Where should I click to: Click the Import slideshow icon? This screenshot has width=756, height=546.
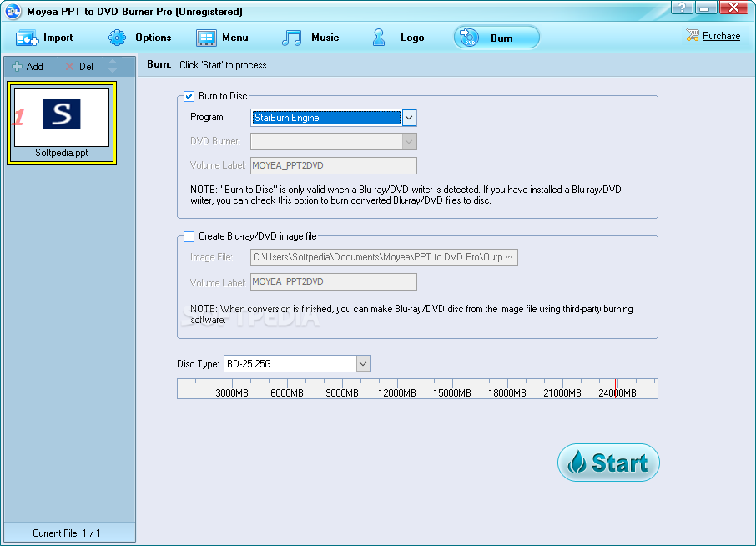click(x=27, y=38)
